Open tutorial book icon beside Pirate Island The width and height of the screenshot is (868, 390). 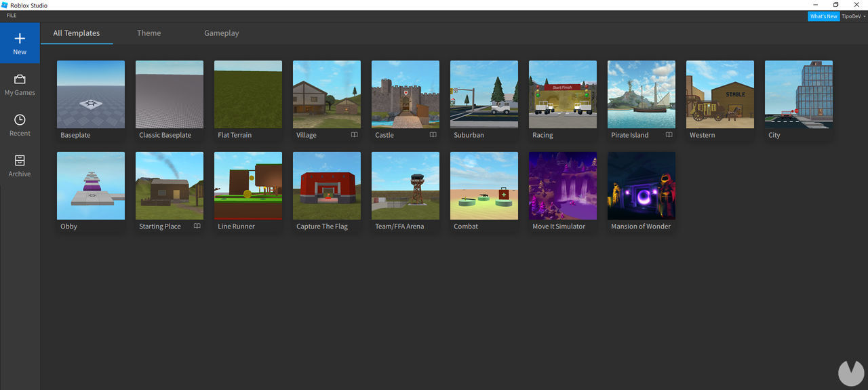click(x=669, y=135)
